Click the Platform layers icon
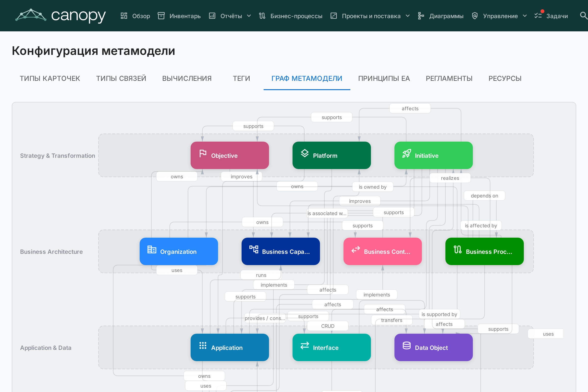 click(305, 153)
